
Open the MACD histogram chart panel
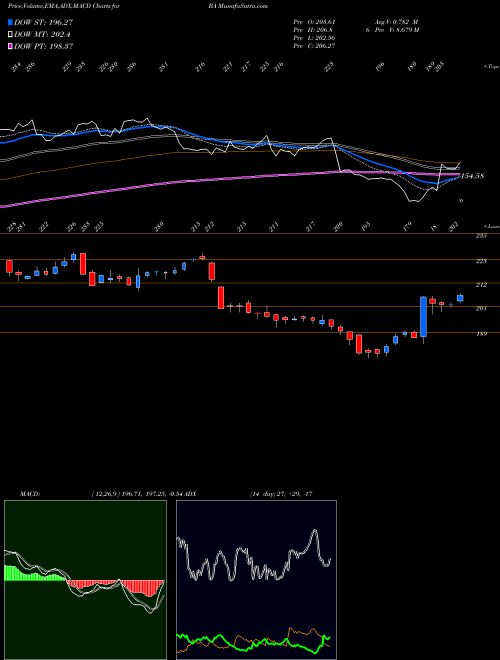point(85,580)
